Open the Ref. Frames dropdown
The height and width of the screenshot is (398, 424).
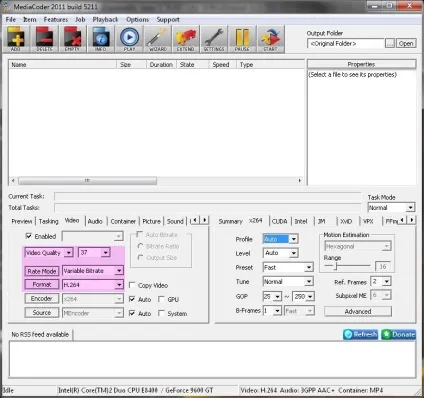click(387, 282)
